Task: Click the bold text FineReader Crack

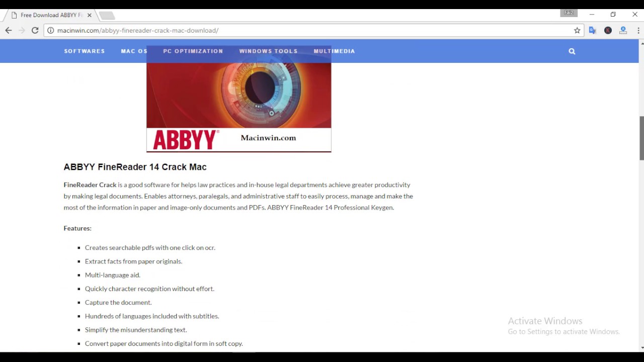Action: click(x=90, y=185)
